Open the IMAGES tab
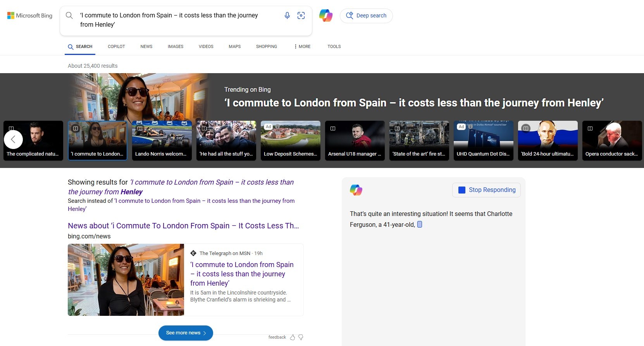Image resolution: width=644 pixels, height=346 pixels. [176, 46]
